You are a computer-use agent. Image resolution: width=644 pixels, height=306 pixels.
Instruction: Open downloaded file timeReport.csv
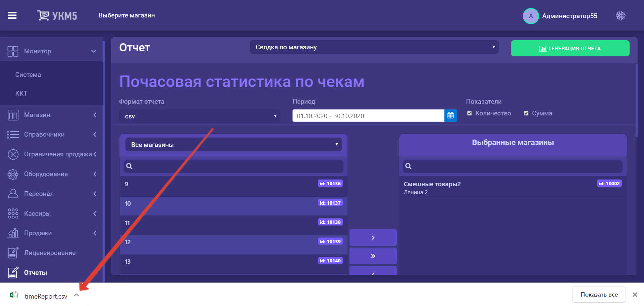(46, 296)
